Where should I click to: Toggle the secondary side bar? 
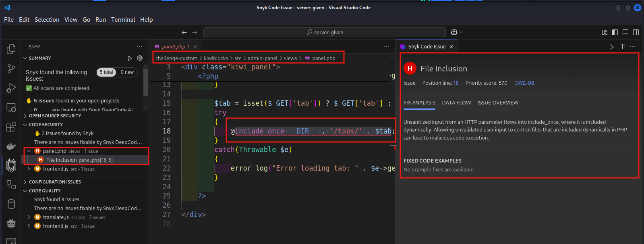tap(636, 32)
